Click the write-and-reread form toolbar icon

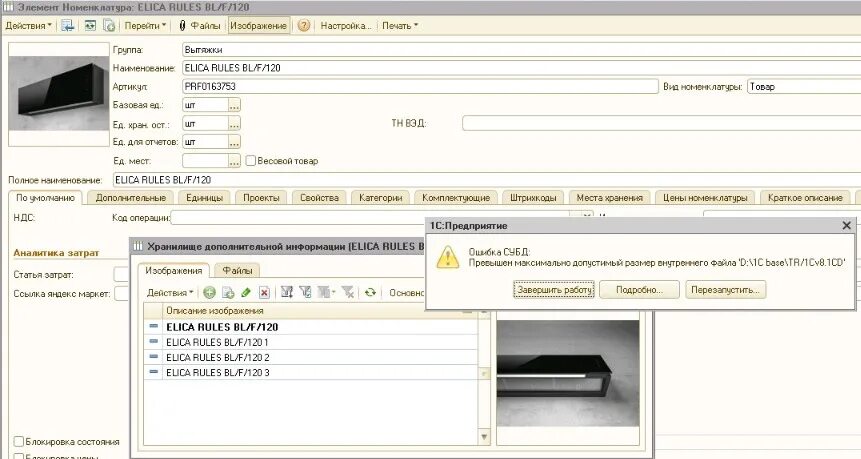90,25
